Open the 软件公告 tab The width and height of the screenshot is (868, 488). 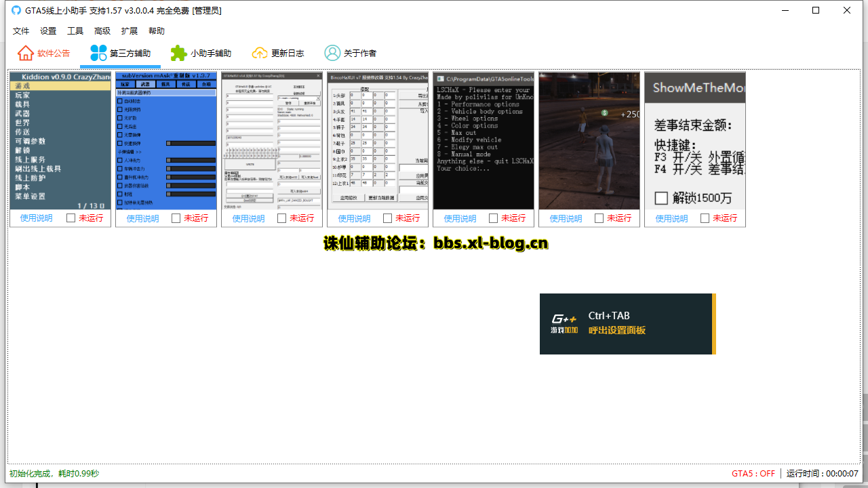coord(44,53)
